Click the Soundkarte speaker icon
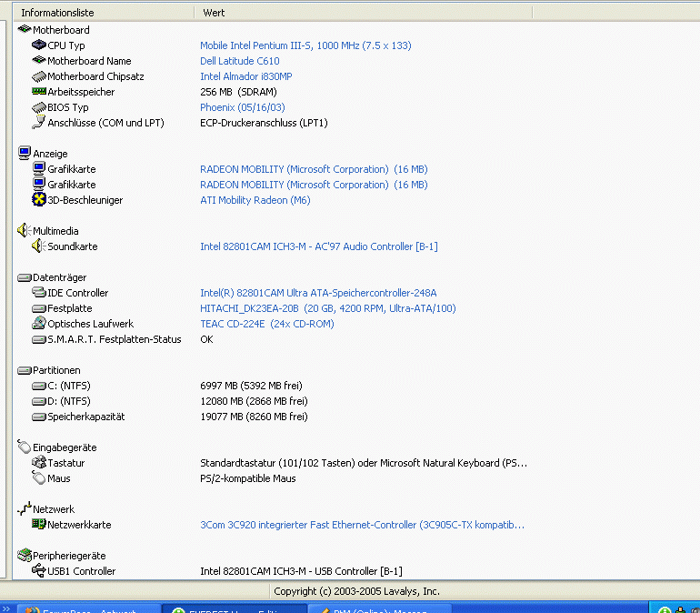This screenshot has width=700, height=613. 39,246
